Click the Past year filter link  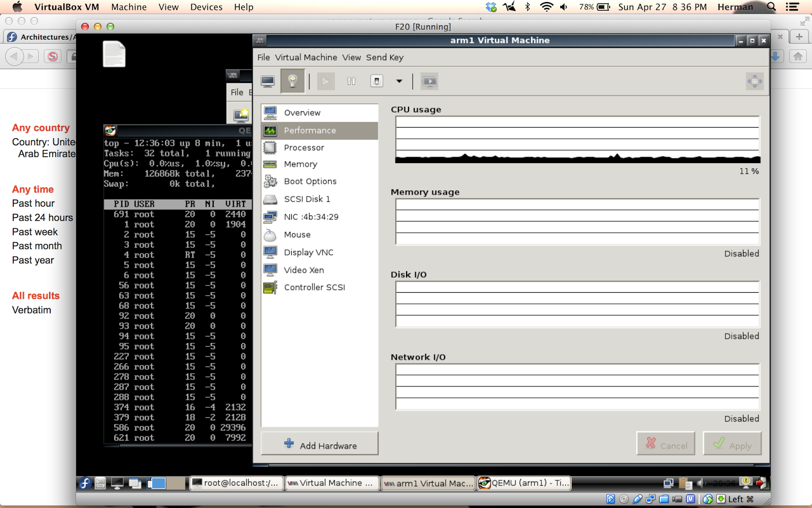click(33, 260)
